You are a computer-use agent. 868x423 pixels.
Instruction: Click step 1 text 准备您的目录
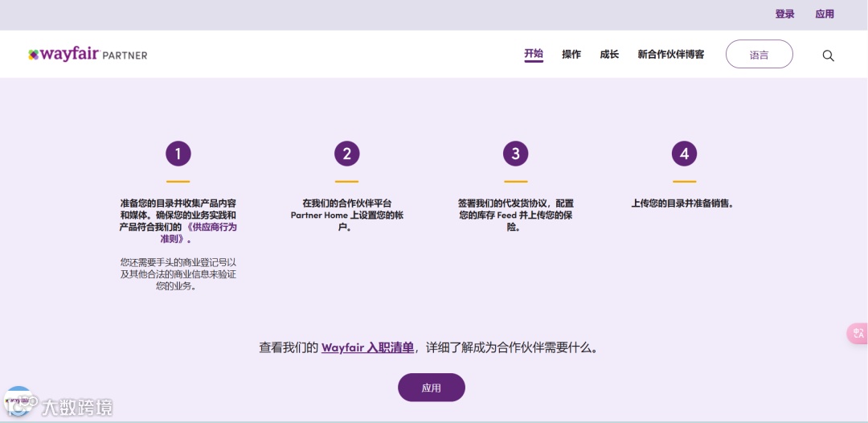tap(178, 221)
